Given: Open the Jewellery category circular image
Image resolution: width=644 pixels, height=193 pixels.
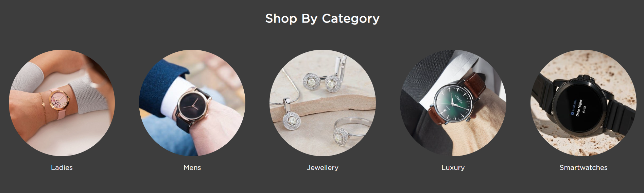Looking at the screenshot, I should [x=323, y=103].
